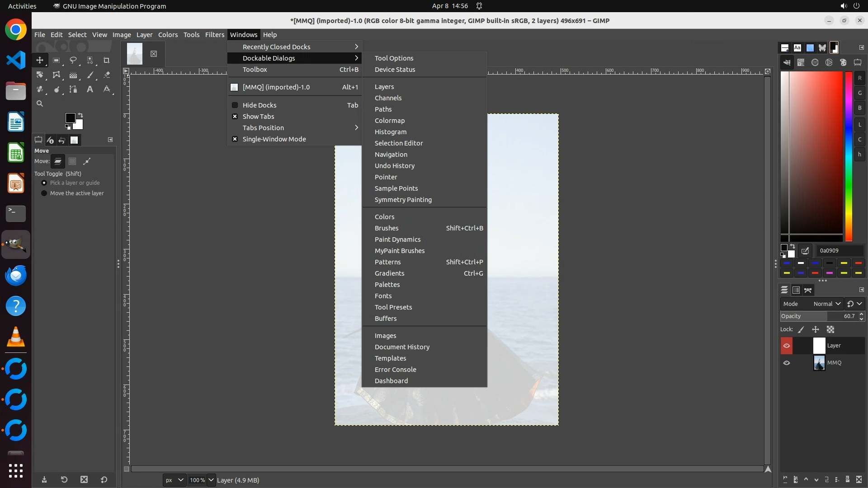Select the Eraser tool
868x488 pixels.
[x=107, y=75]
